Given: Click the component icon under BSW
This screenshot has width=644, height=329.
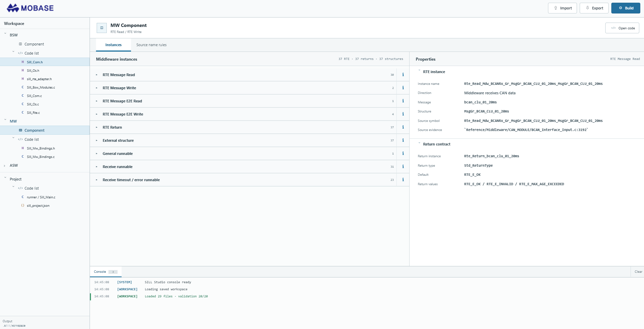Looking at the screenshot, I should coord(21,44).
